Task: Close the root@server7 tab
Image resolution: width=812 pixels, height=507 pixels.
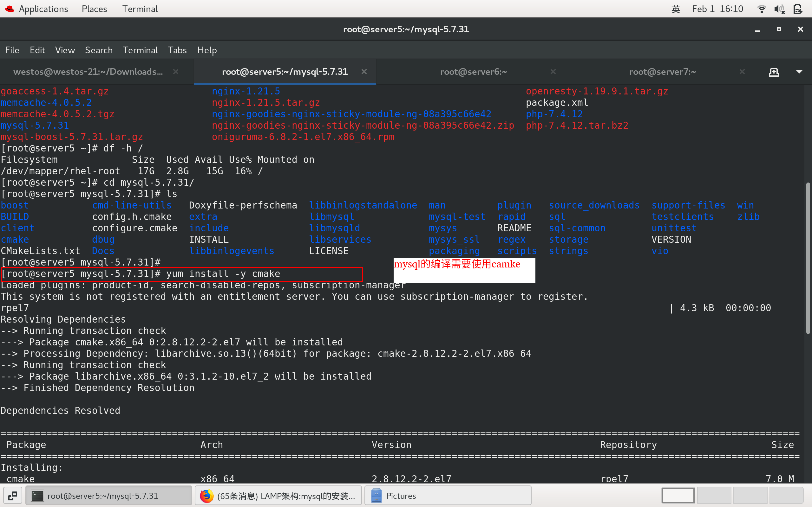Action: pyautogui.click(x=742, y=71)
